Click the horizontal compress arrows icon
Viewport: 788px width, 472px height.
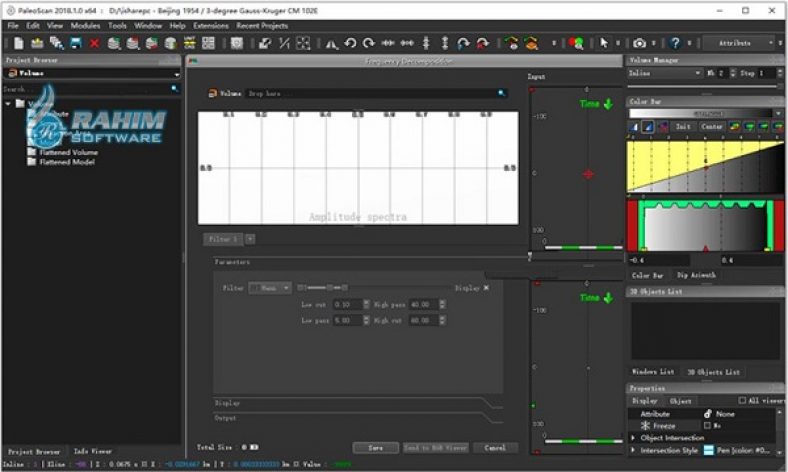click(388, 44)
